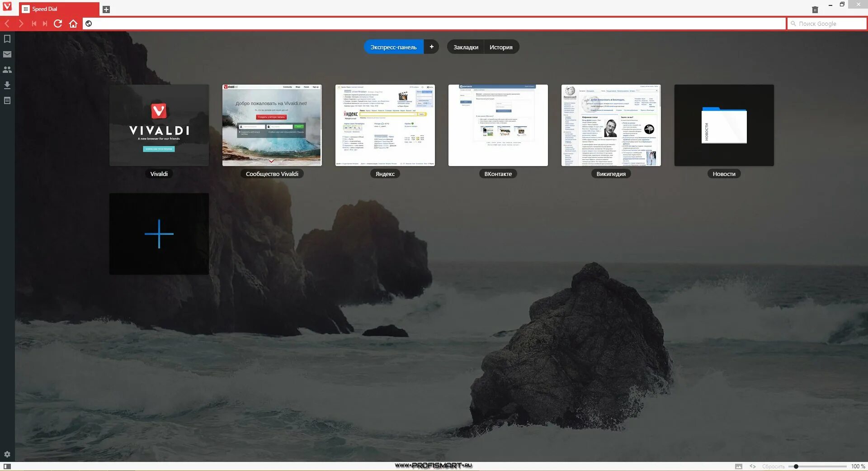The image size is (868, 471).
Task: Go to the home page
Action: point(73,24)
